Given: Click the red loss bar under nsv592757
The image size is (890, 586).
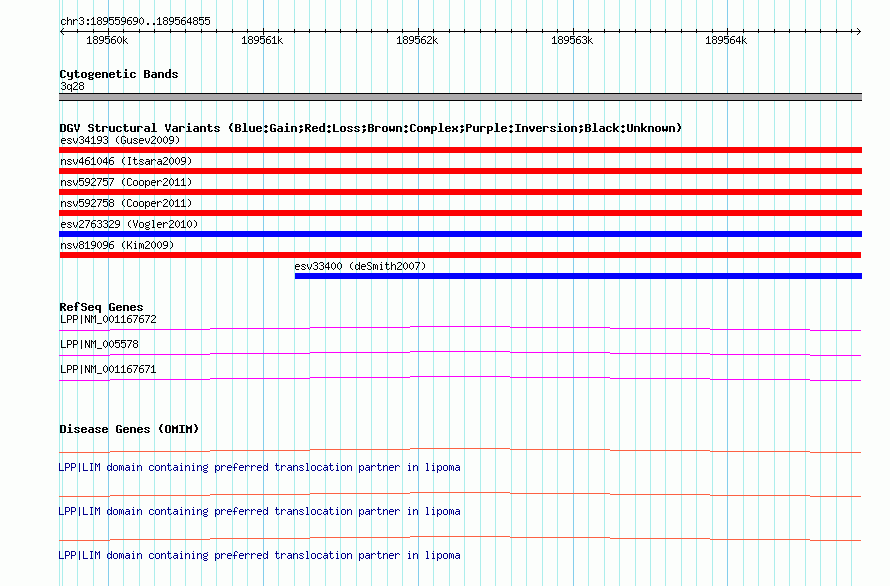Looking at the screenshot, I should pyautogui.click(x=460, y=192).
